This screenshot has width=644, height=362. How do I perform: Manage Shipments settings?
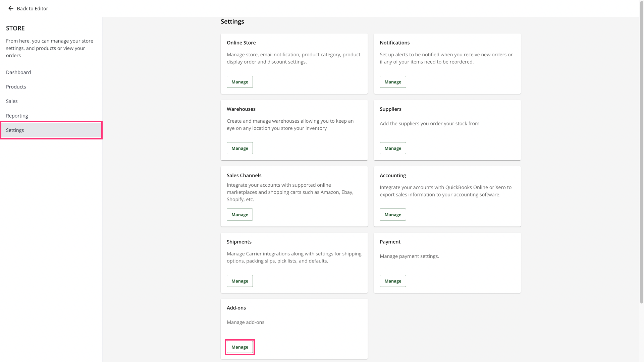(x=239, y=281)
